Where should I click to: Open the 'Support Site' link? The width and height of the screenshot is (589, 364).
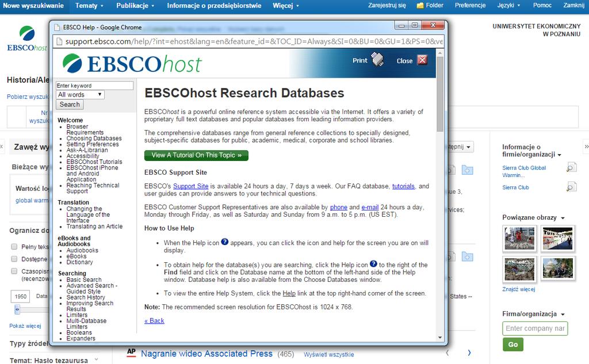click(x=190, y=186)
